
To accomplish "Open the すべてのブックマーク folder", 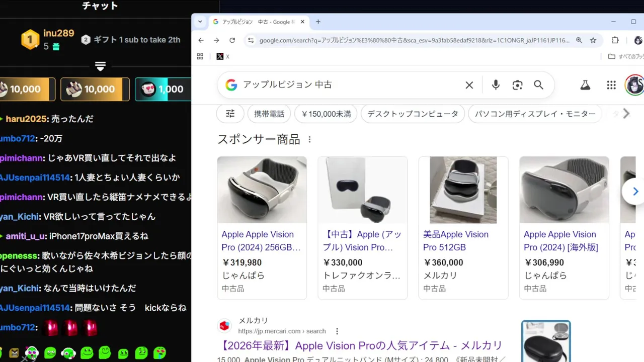I will (x=625, y=56).
